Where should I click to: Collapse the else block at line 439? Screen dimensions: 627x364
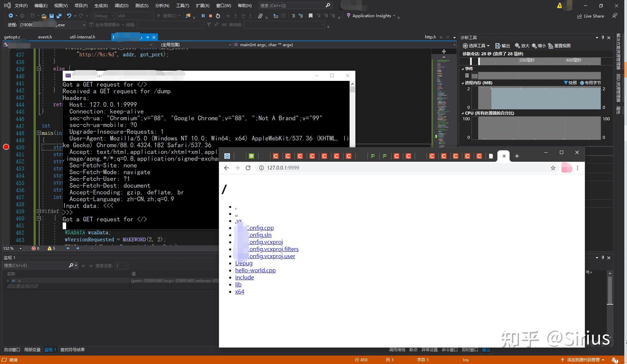tap(39, 69)
